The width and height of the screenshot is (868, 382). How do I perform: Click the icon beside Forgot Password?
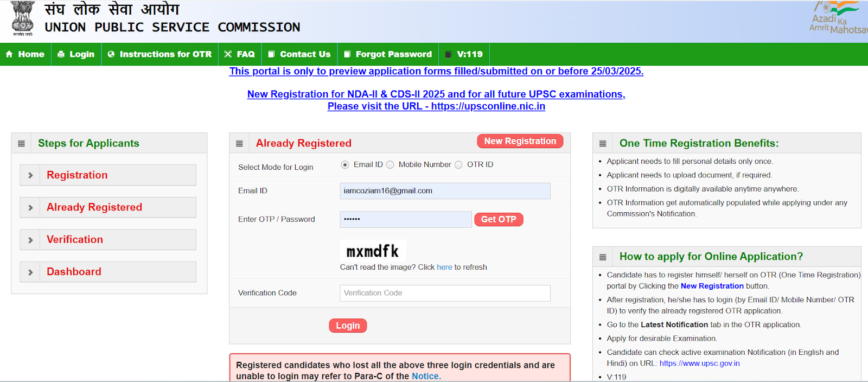pos(347,54)
